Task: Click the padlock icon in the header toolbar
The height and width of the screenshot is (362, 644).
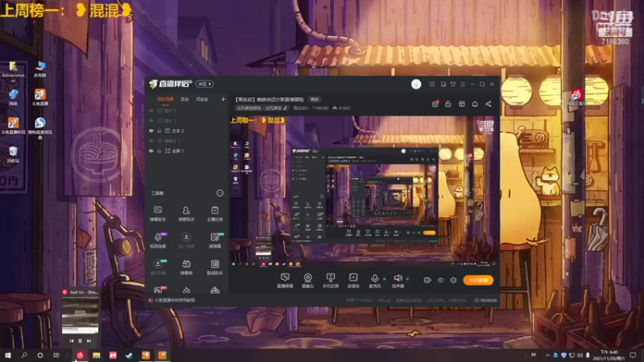Action: [x=448, y=104]
